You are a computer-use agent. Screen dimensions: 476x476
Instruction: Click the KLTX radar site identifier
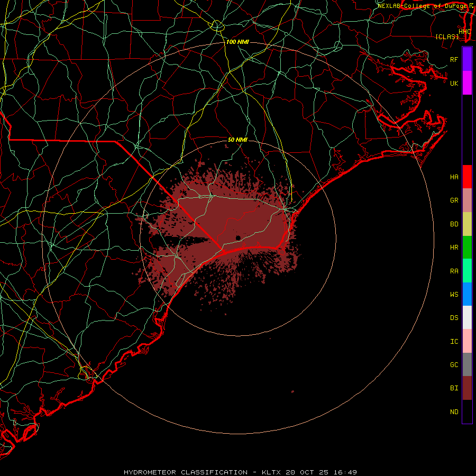click(x=271, y=472)
